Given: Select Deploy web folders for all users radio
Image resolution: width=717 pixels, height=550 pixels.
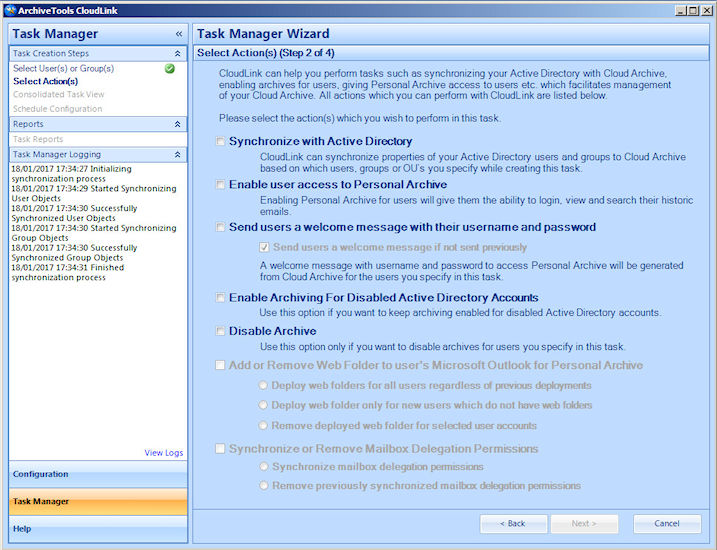Looking at the screenshot, I should tap(263, 385).
